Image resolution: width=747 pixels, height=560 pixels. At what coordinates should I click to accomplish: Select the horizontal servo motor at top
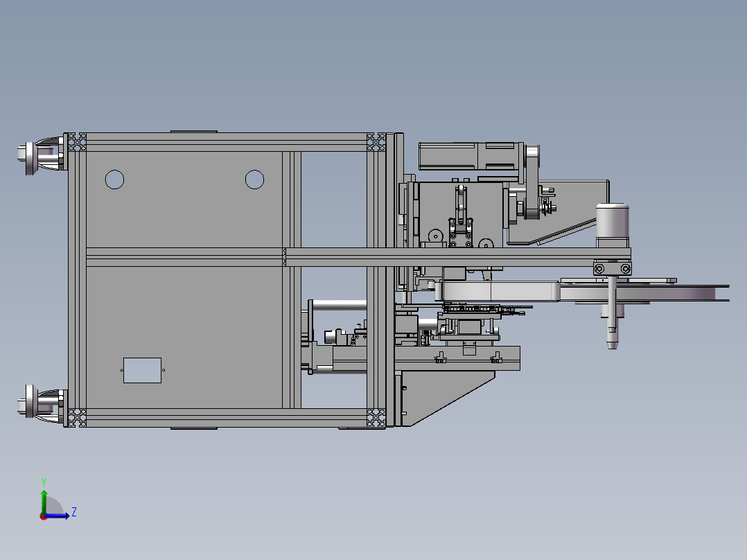coord(471,156)
